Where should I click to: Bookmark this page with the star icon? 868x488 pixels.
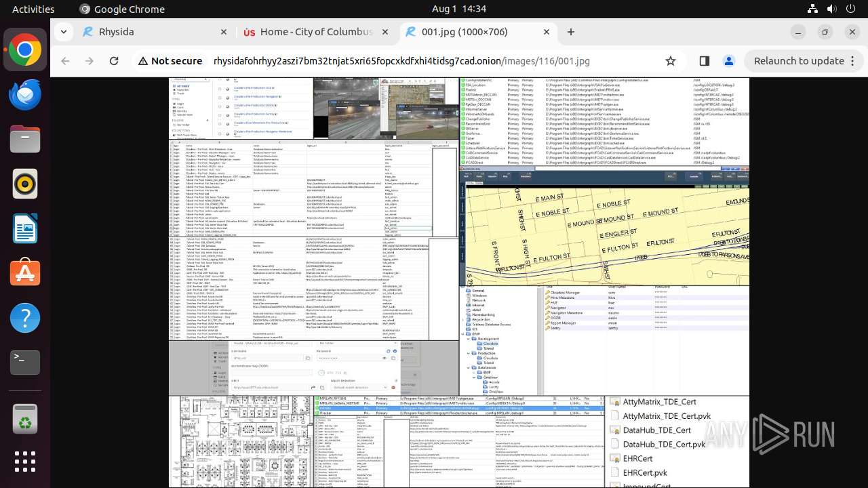[x=671, y=61]
